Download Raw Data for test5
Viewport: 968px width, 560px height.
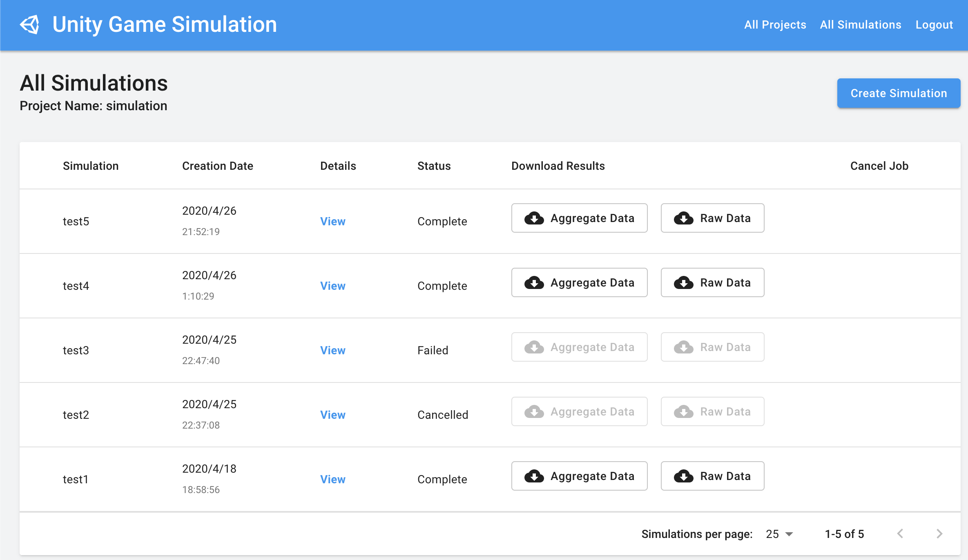712,218
